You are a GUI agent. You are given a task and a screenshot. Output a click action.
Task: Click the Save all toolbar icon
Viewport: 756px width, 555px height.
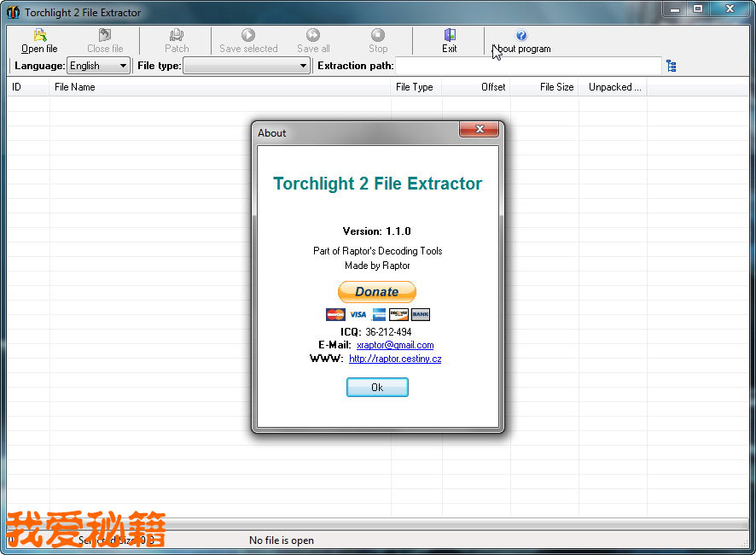313,36
